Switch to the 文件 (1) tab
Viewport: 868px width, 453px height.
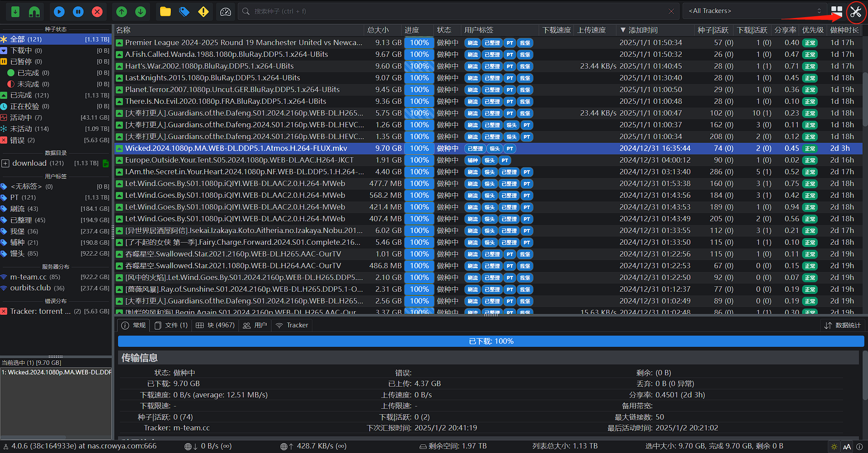click(x=171, y=325)
